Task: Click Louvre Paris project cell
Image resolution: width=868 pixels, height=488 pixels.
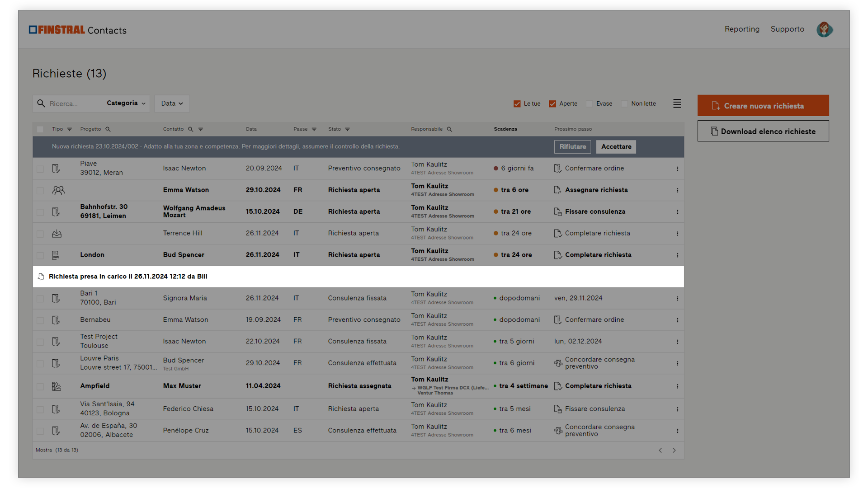Action: pos(119,363)
